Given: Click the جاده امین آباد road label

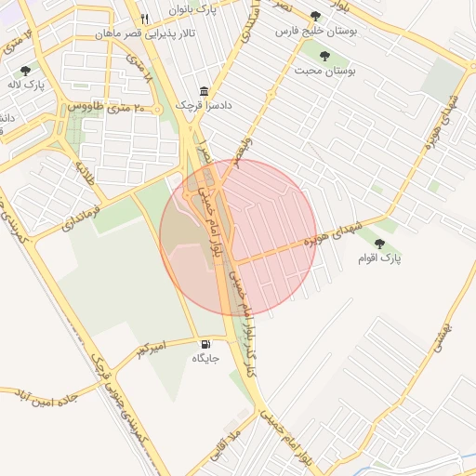Looking at the screenshot, I should click(x=46, y=399).
